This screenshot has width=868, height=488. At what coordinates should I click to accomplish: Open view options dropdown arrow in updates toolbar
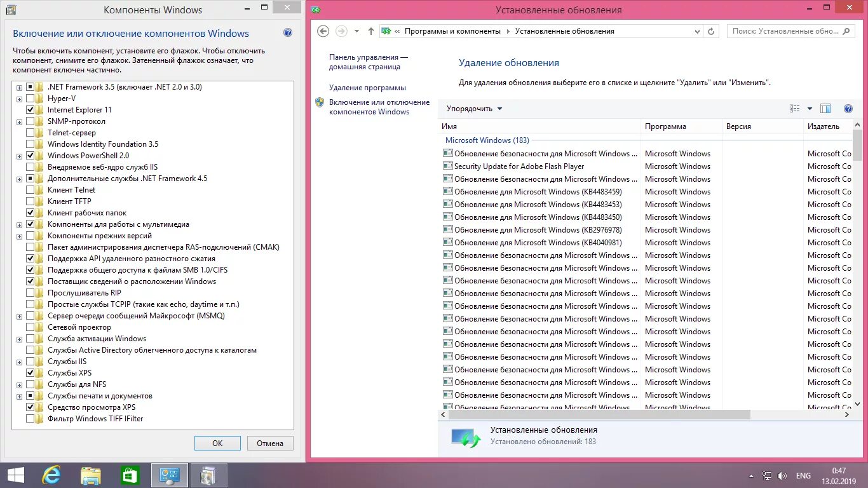[x=810, y=109]
